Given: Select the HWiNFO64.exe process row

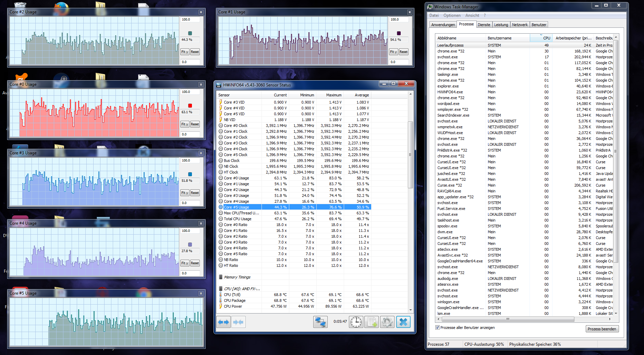Looking at the screenshot, I should pos(524,92).
